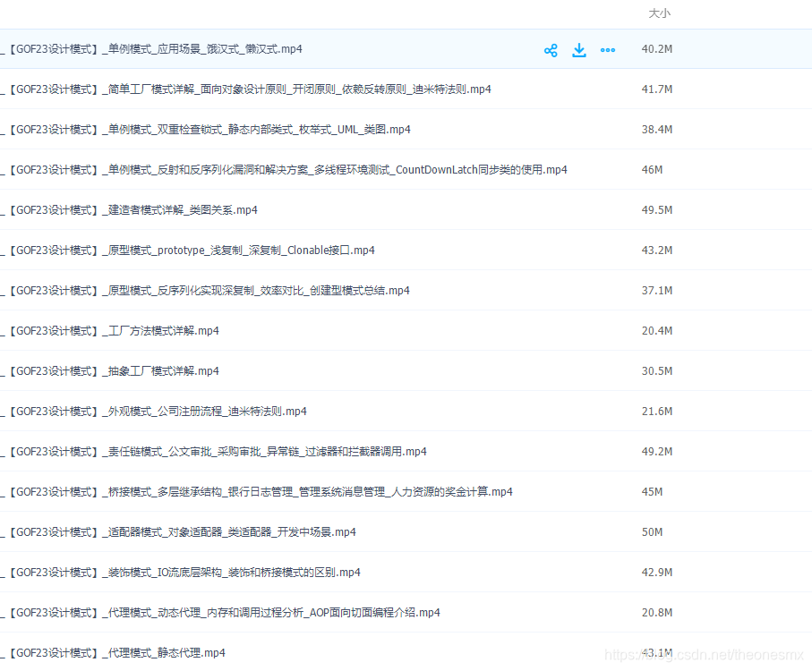Screen dimensions: 812x671
Task: Select 建造者模式详解_类图关系.mp4
Action: pyautogui.click(x=128, y=210)
